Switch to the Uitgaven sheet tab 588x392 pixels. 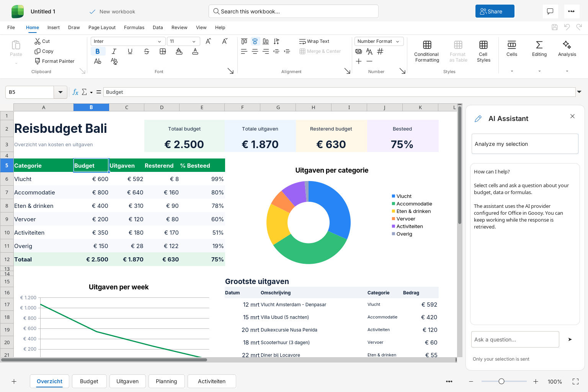[127, 381]
